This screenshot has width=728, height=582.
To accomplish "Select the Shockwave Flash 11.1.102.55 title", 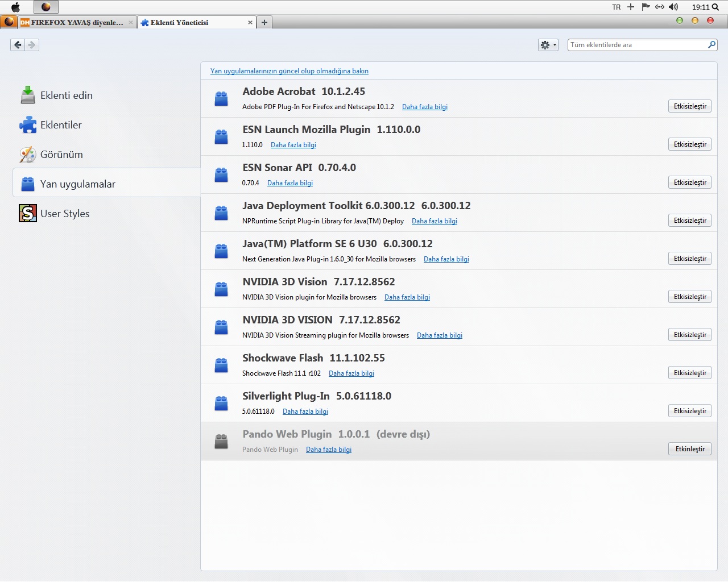I will 313,358.
